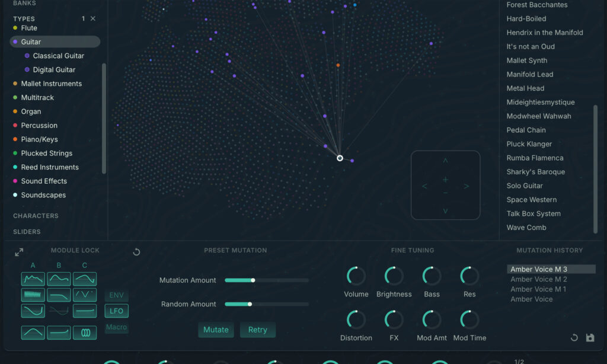Expand the Characters section
Image resolution: width=607 pixels, height=364 pixels.
[x=36, y=216]
